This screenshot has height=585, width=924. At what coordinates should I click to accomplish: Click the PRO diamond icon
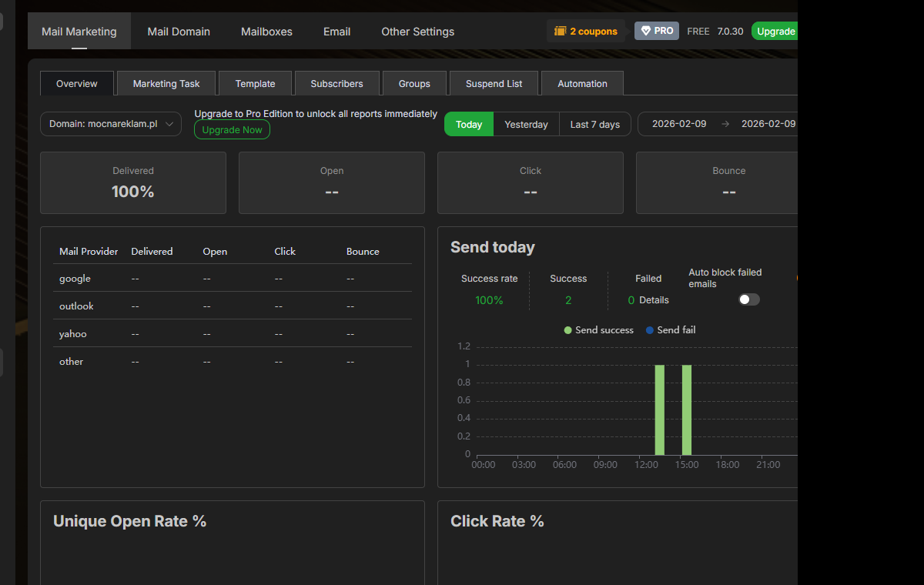(645, 32)
